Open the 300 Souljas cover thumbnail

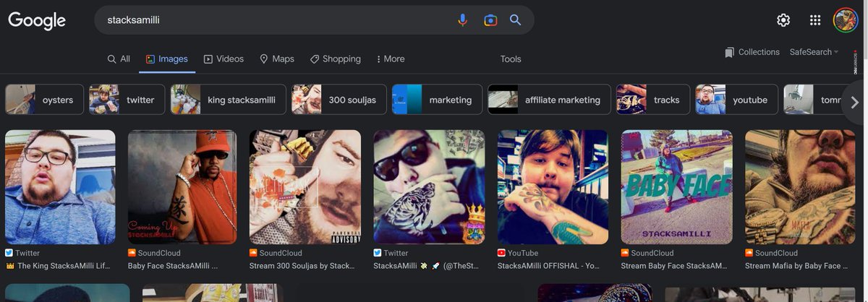(x=305, y=187)
